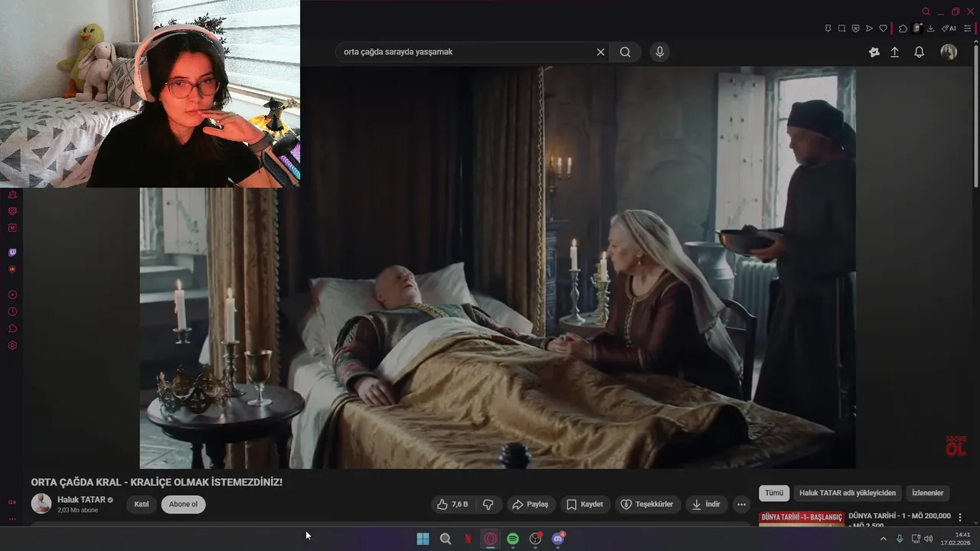The image size is (980, 551).
Task: Open Opera AI assistant button
Action: [x=949, y=28]
